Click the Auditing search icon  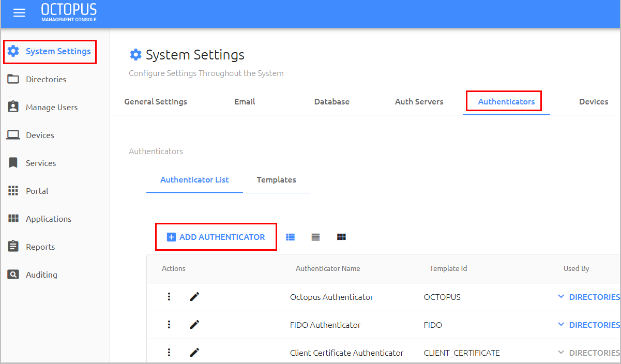tap(13, 275)
